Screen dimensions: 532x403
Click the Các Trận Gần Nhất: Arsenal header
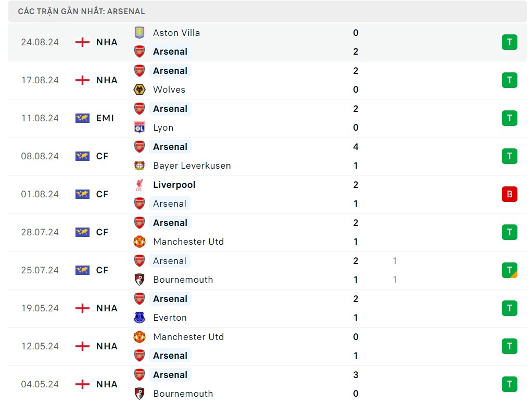(82, 11)
